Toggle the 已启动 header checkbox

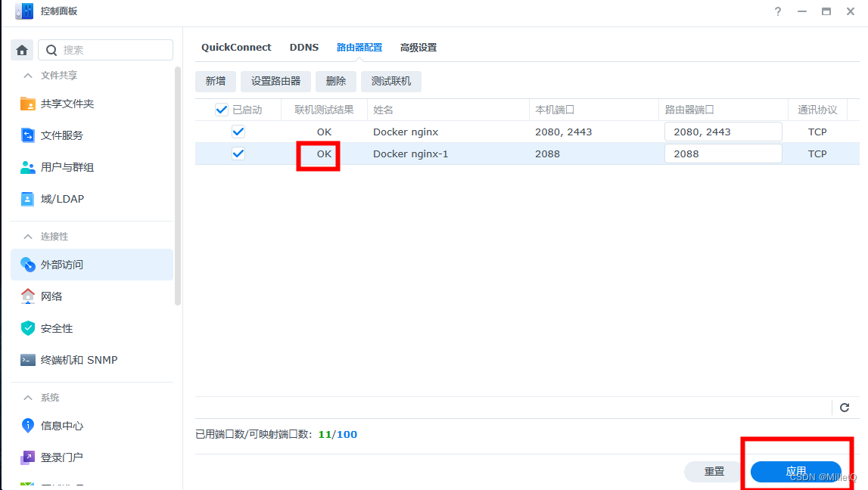coord(221,109)
